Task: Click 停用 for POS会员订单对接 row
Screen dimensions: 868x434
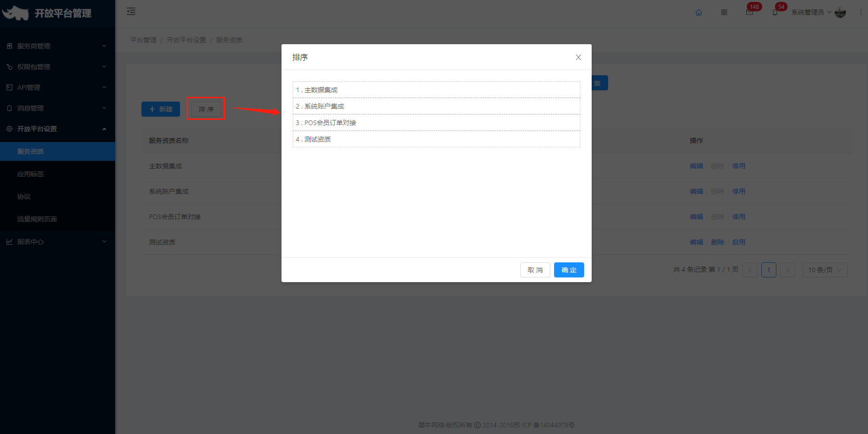Action: [739, 217]
